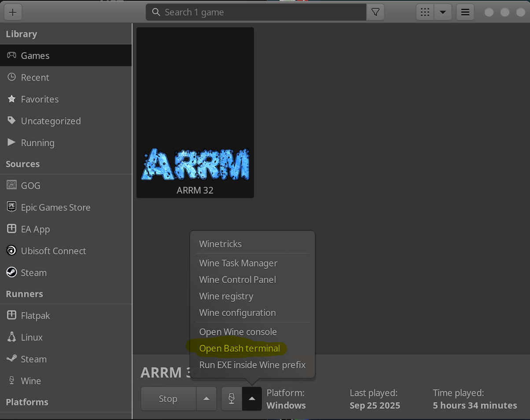Click the Search 1 game field
This screenshot has width=530, height=420.
tap(260, 12)
